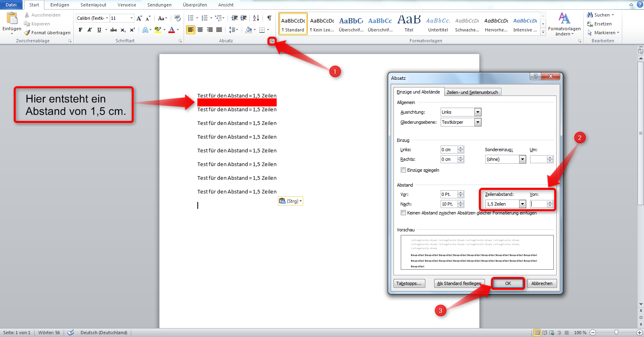Align text left
Viewport: 644px width, 337px height.
(x=191, y=30)
